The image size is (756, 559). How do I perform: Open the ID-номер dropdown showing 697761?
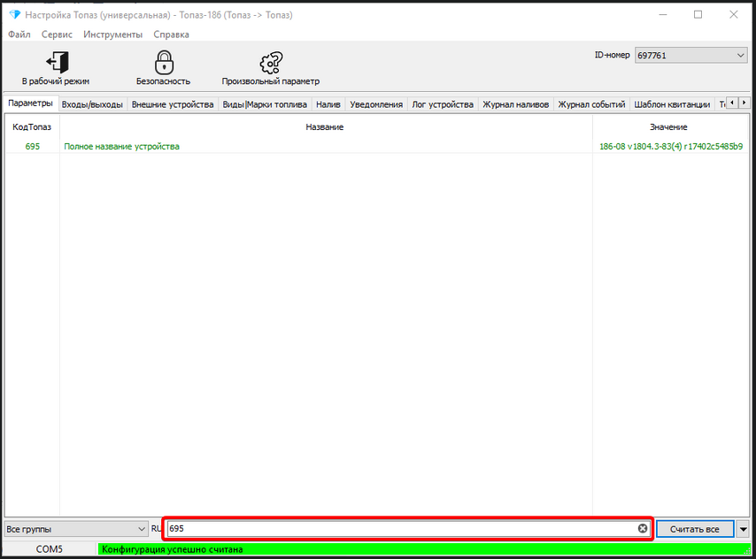(690, 56)
